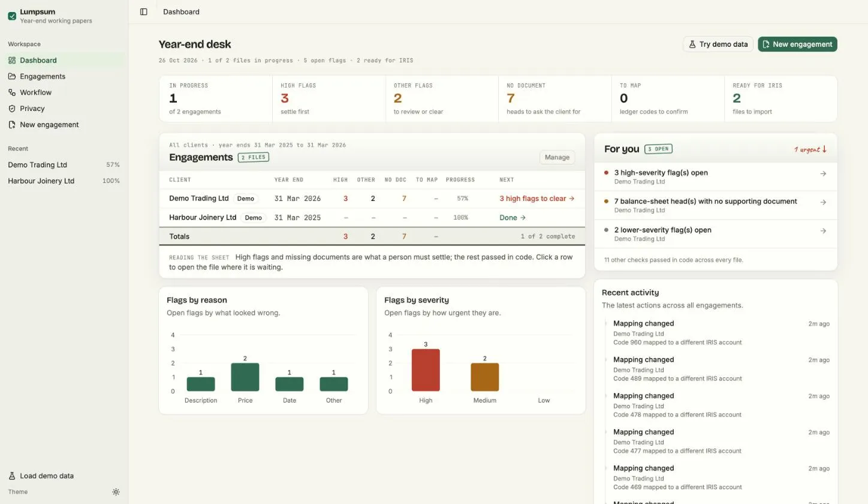Screen dimensions: 868x504
Task: Follow the '3 high flags to clear' link
Action: 537,199
